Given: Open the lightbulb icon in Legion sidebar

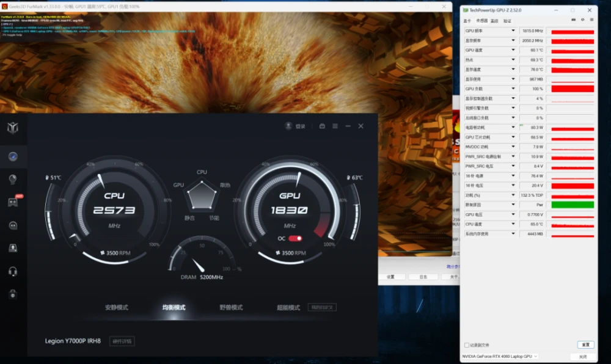Looking at the screenshot, I should pos(13,179).
